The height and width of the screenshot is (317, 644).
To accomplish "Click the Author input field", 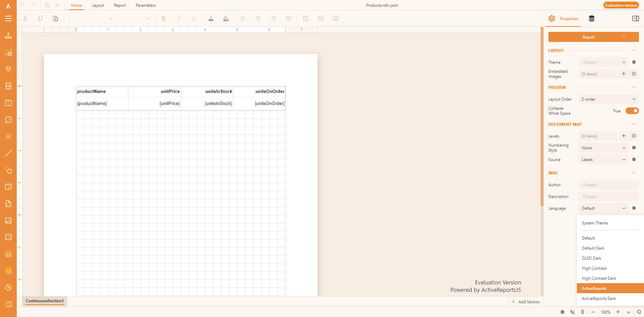I will [x=608, y=185].
